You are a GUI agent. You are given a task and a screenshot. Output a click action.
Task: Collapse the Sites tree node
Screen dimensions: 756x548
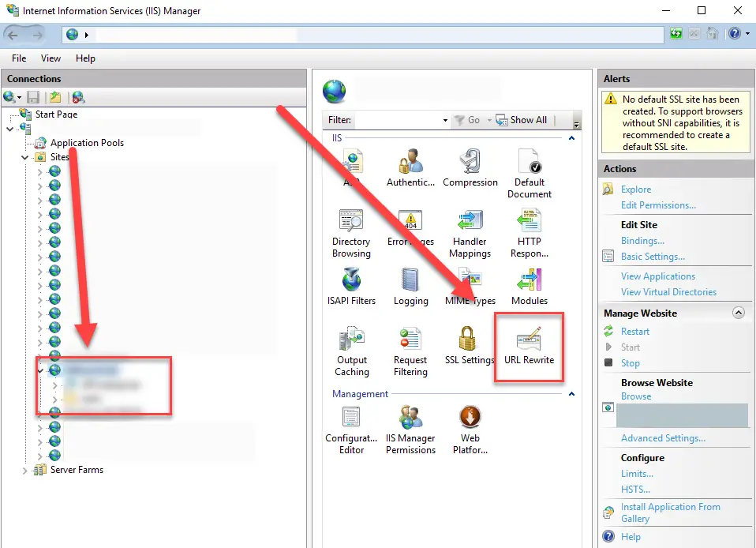(x=24, y=157)
